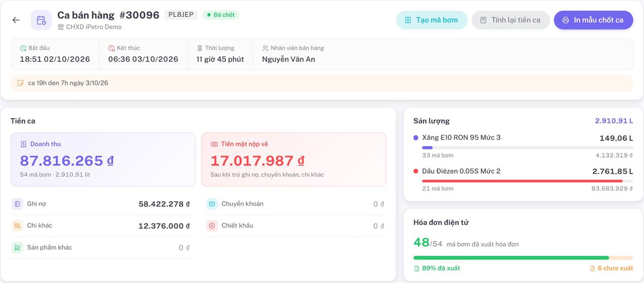Viewport: 644px width, 283px height.
Task: Click the shift note 'ca 19h den 7h ngày 3/10/26'
Action: tap(68, 83)
